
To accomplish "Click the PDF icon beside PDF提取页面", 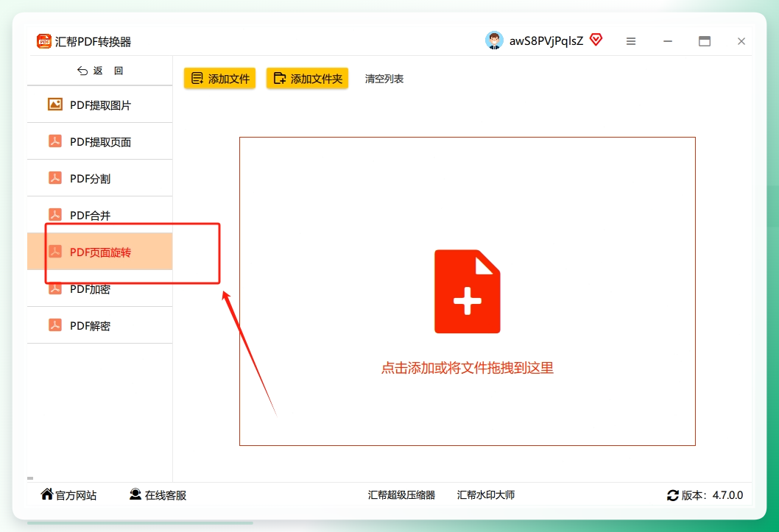I will pyautogui.click(x=55, y=141).
